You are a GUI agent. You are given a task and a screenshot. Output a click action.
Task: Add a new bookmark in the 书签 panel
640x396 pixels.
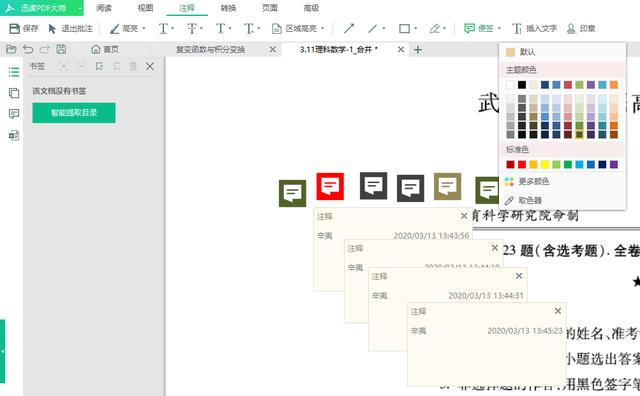pyautogui.click(x=99, y=66)
